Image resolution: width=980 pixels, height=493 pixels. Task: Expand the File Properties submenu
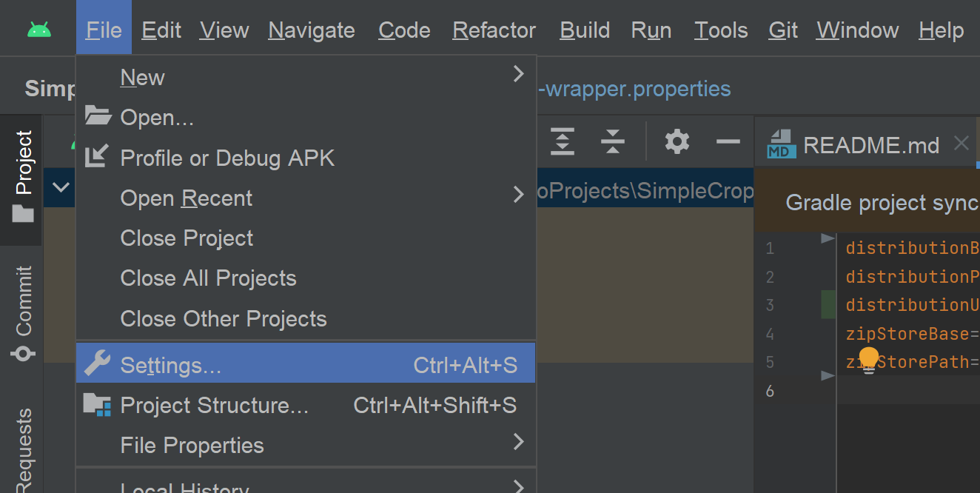pyautogui.click(x=518, y=442)
